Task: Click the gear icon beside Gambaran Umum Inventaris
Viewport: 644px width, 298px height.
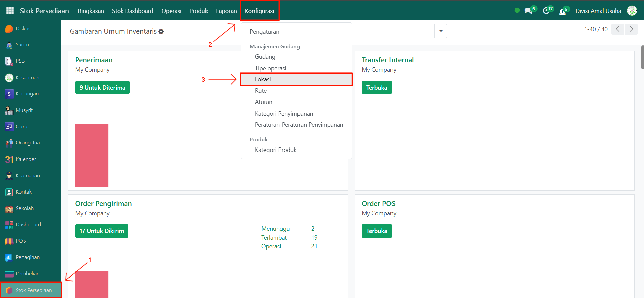Action: coord(161,31)
